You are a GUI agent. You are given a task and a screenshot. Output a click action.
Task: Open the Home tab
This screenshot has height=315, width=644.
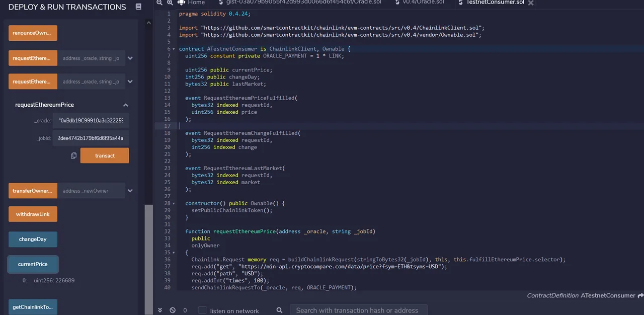tap(191, 3)
